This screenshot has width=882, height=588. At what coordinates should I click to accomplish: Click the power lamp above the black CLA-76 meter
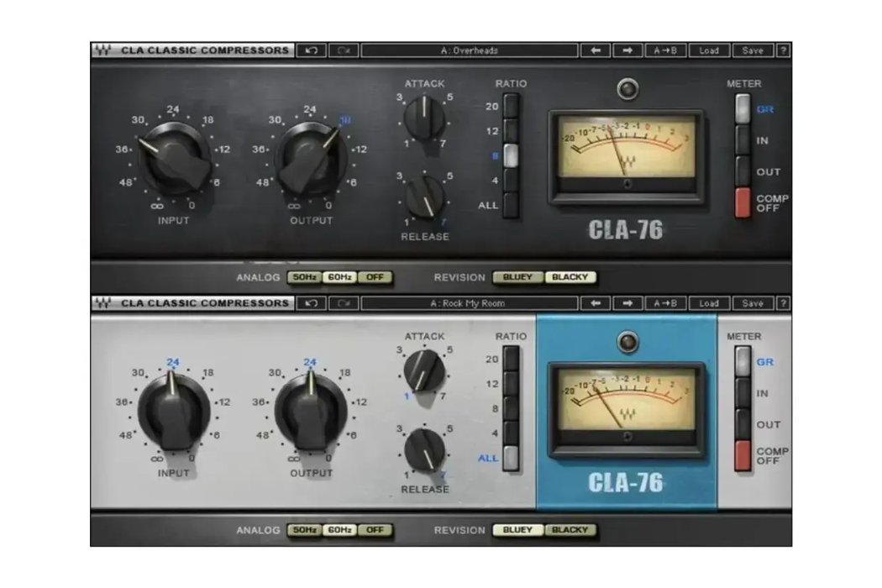(x=627, y=89)
